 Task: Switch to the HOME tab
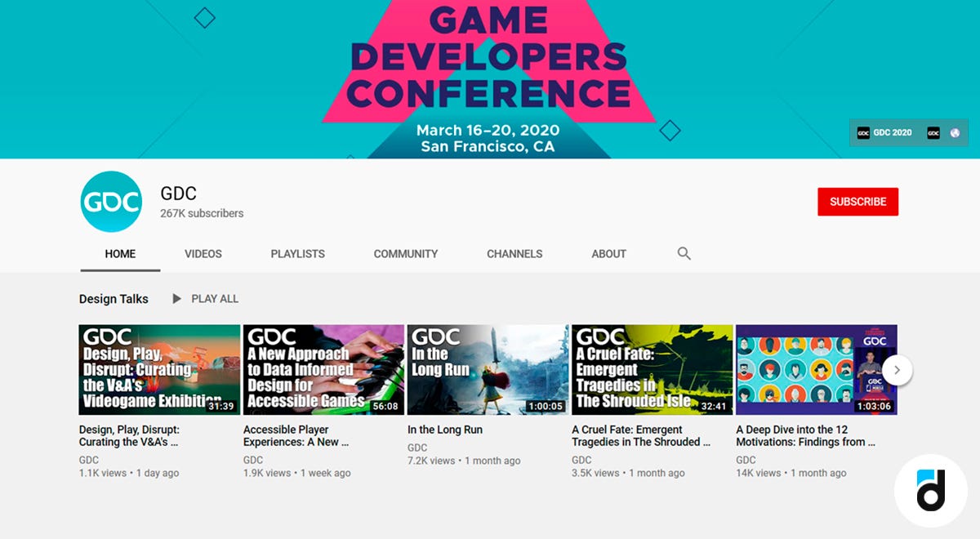pos(119,254)
